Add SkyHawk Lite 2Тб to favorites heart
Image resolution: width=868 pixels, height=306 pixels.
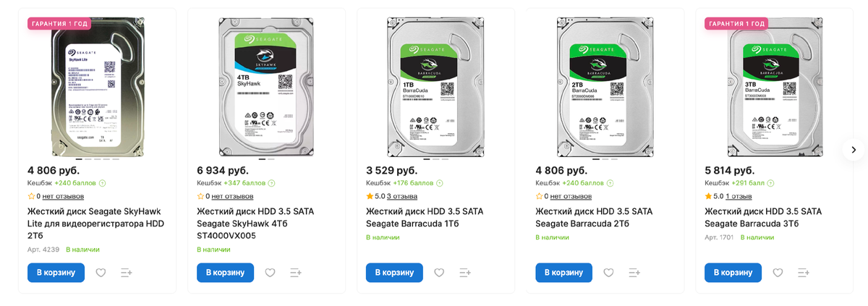click(x=101, y=273)
